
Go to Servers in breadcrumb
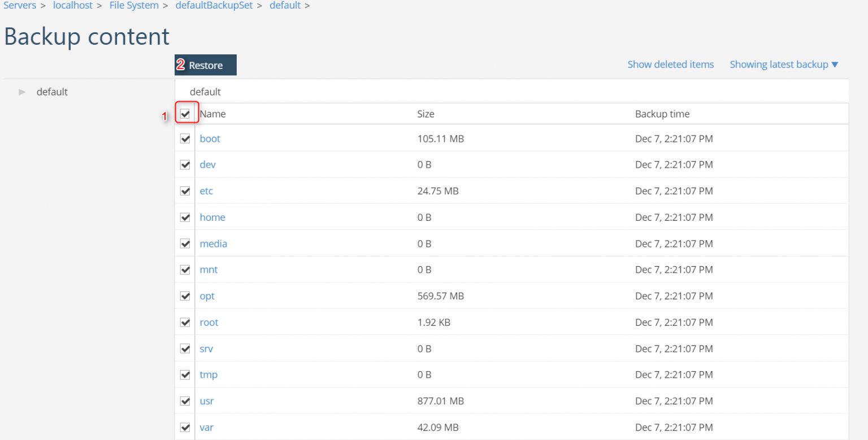(20, 6)
